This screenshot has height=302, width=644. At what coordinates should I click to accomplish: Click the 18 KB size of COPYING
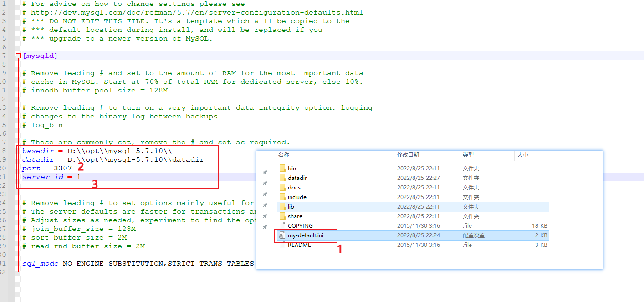tap(539, 226)
